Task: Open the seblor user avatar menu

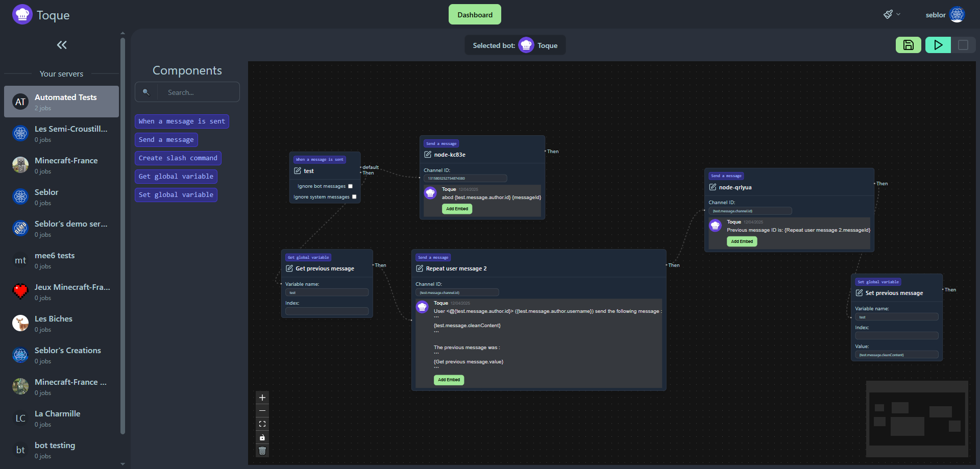Action: [958, 15]
